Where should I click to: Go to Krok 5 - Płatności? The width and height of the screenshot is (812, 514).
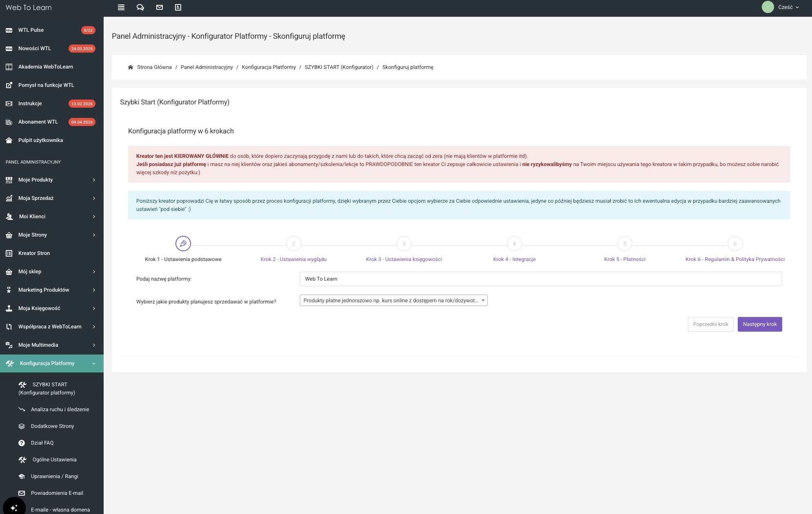tap(625, 259)
